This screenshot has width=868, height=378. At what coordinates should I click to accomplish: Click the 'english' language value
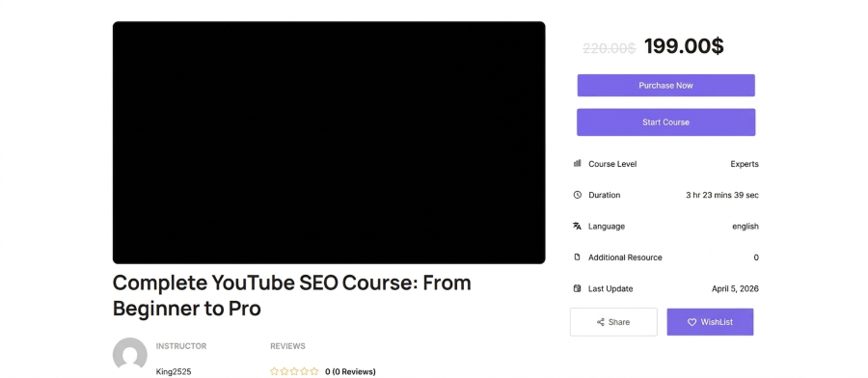click(746, 227)
